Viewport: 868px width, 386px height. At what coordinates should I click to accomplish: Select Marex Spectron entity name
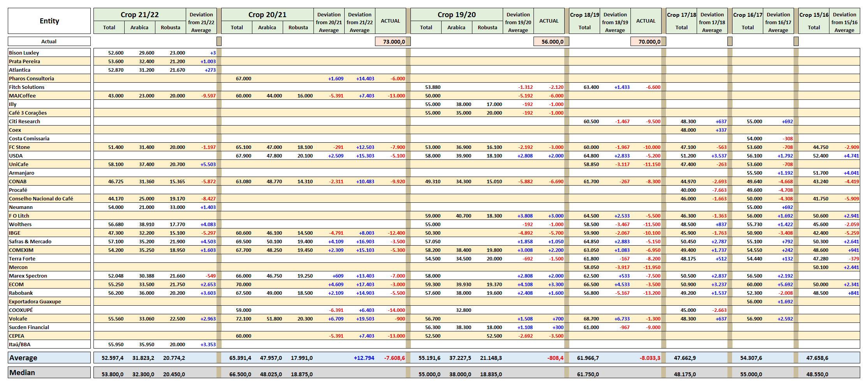pos(28,276)
